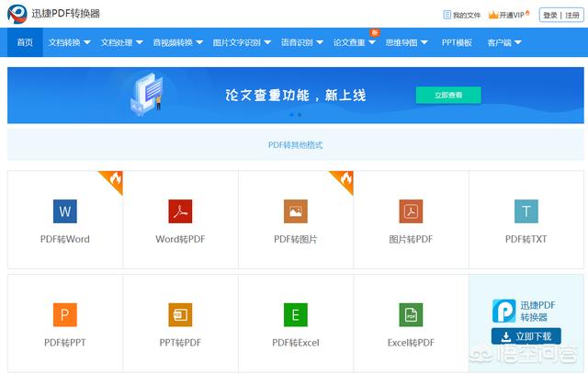The height and width of the screenshot is (374, 588).
Task: Choose the 图片转PDF orange icon
Action: (411, 211)
